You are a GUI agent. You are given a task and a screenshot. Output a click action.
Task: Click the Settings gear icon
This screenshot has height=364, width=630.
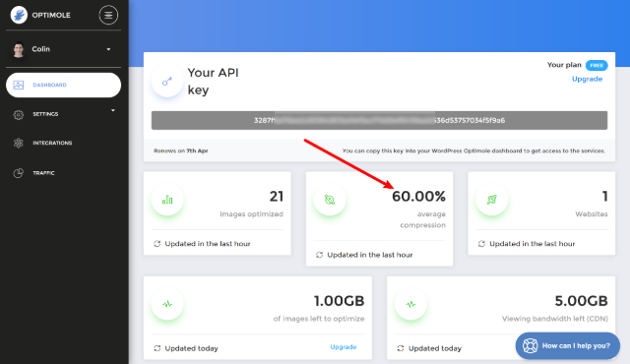click(19, 115)
